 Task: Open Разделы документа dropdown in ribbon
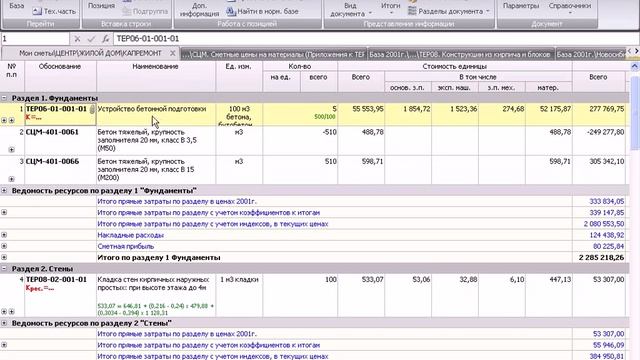click(x=450, y=11)
